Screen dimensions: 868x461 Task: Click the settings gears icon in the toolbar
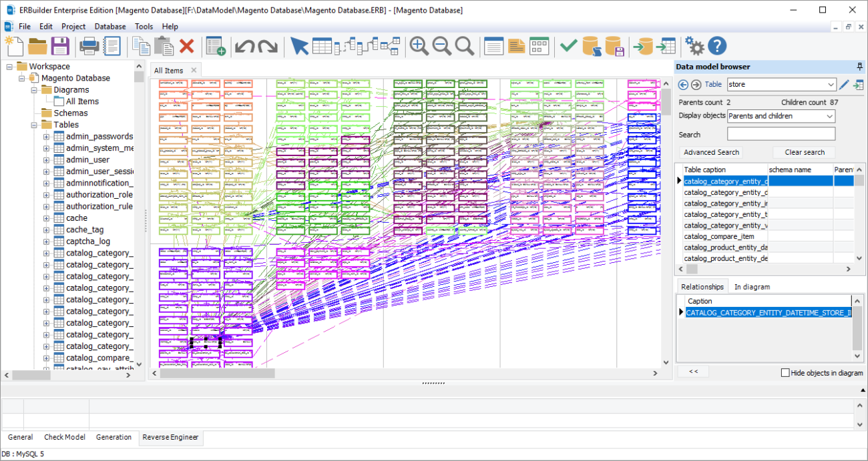click(694, 46)
